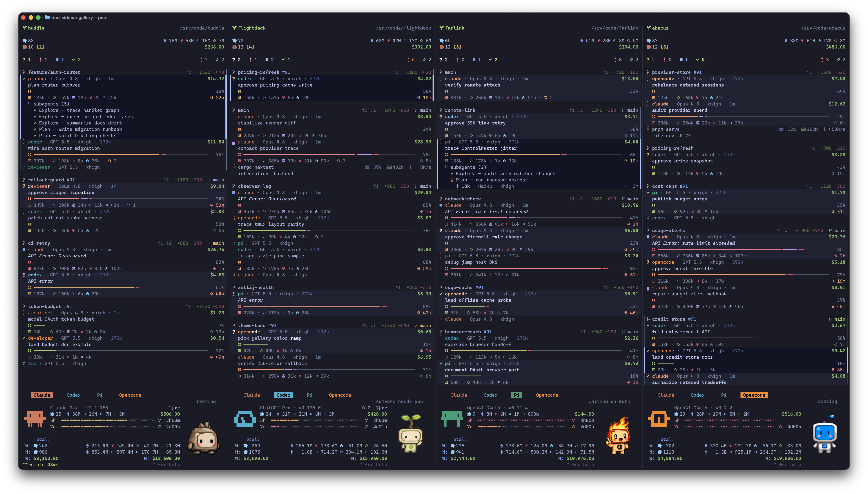
Task: Click the sprout icon beside farlink title
Action: [x=441, y=28]
